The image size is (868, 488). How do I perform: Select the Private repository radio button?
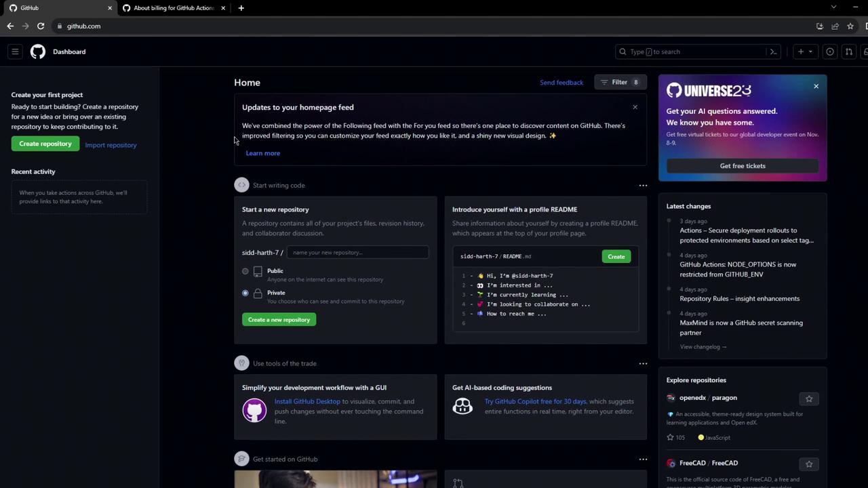point(245,293)
